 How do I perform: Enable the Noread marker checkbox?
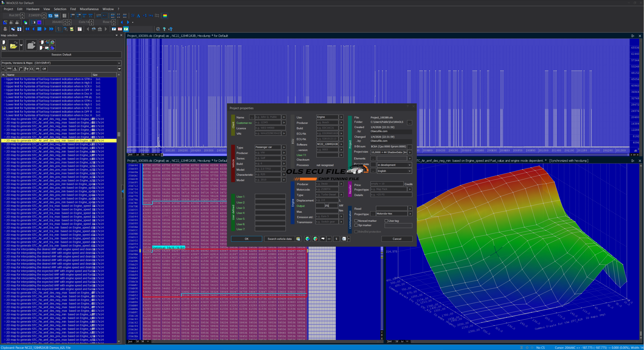point(356,221)
